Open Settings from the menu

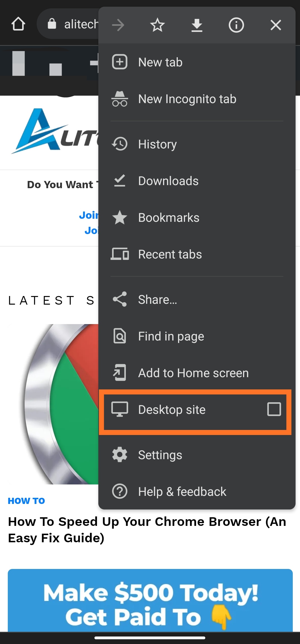197,455
